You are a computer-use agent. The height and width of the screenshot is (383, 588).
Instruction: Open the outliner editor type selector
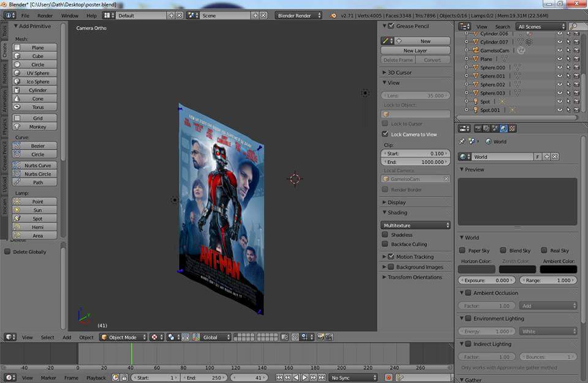click(464, 26)
